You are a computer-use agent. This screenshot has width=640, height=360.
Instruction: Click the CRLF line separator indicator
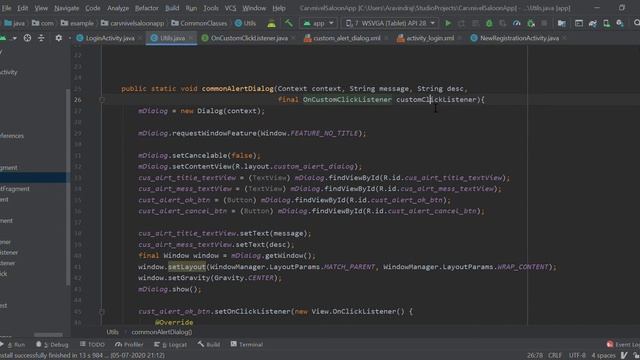(555, 355)
